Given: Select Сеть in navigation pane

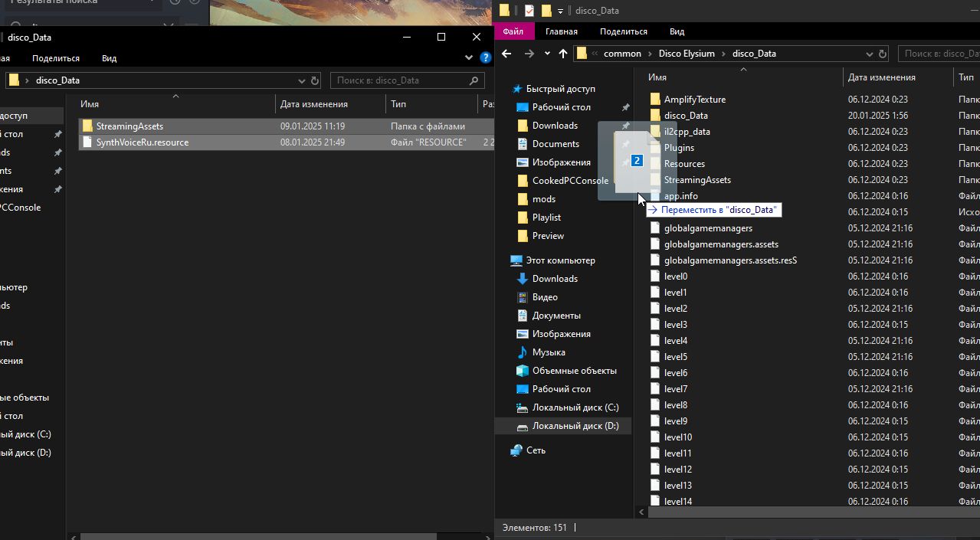Looking at the screenshot, I should (536, 450).
